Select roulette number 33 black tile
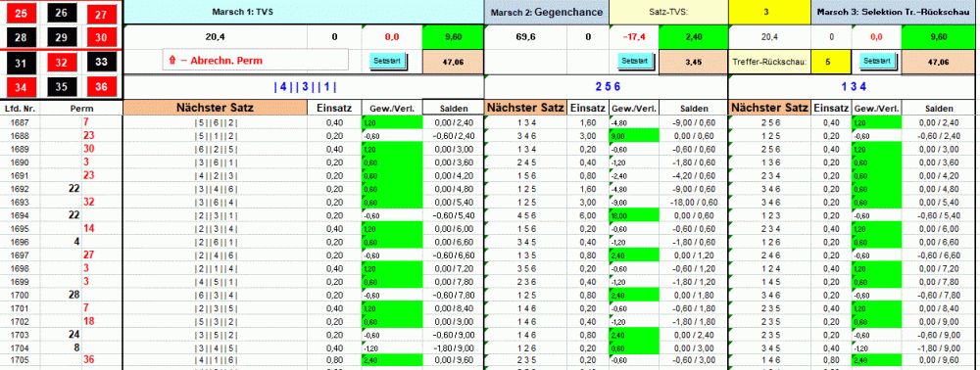 point(101,62)
